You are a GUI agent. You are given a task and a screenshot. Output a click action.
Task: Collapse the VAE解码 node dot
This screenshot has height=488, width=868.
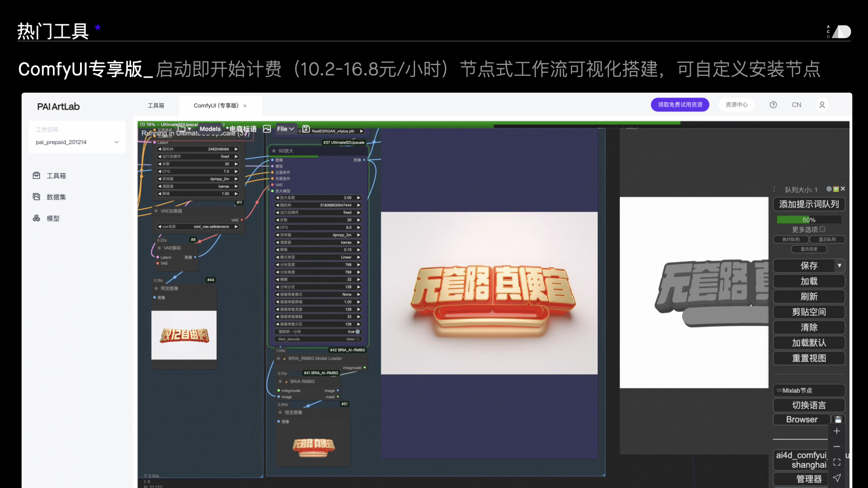(159, 248)
